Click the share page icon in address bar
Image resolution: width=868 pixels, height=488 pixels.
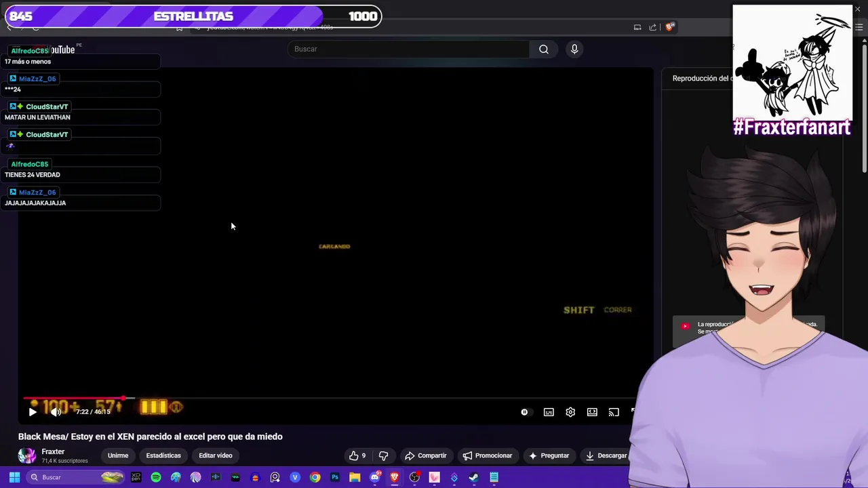pyautogui.click(x=652, y=27)
